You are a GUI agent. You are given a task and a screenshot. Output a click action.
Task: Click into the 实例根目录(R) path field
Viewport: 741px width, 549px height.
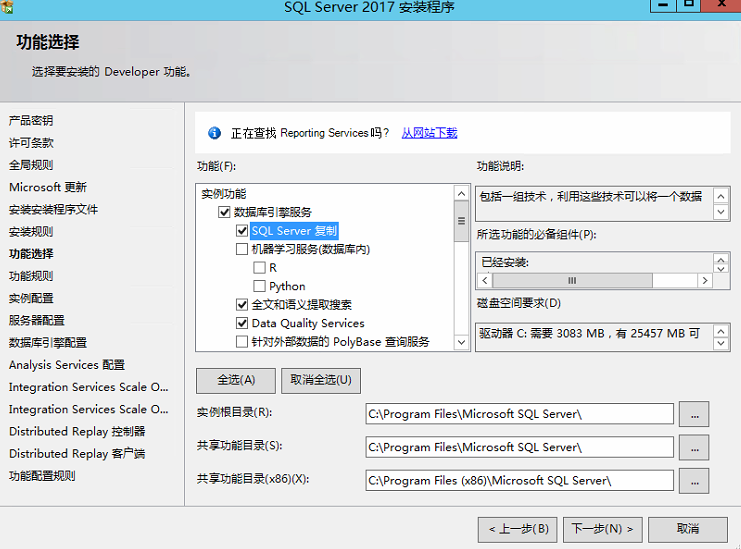click(x=519, y=414)
